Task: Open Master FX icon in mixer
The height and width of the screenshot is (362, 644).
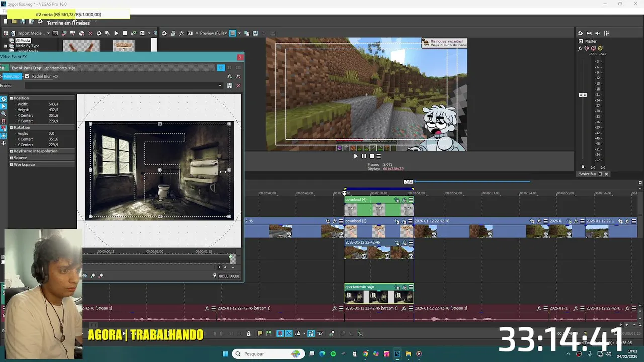Action: [x=580, y=48]
